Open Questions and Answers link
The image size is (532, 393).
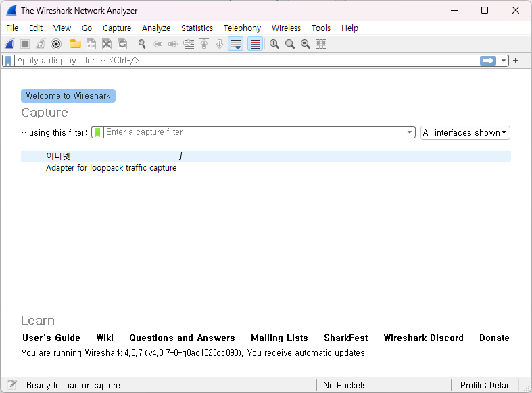pyautogui.click(x=183, y=338)
